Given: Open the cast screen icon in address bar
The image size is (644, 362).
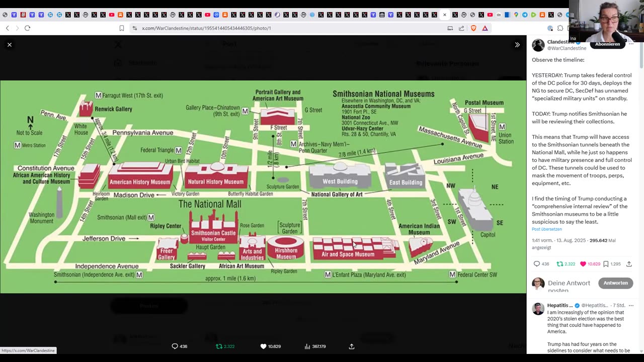Looking at the screenshot, I should pos(450,28).
